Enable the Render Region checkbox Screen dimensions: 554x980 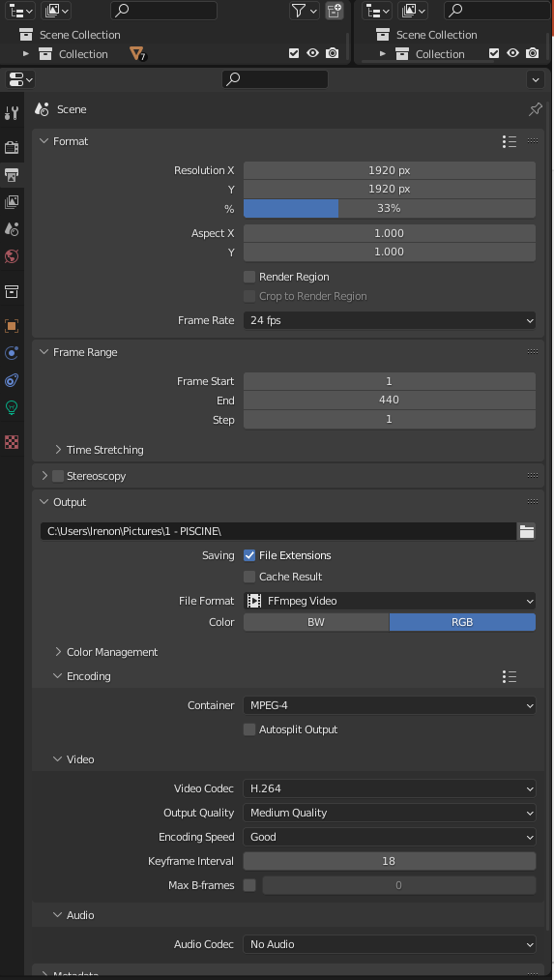click(x=249, y=277)
